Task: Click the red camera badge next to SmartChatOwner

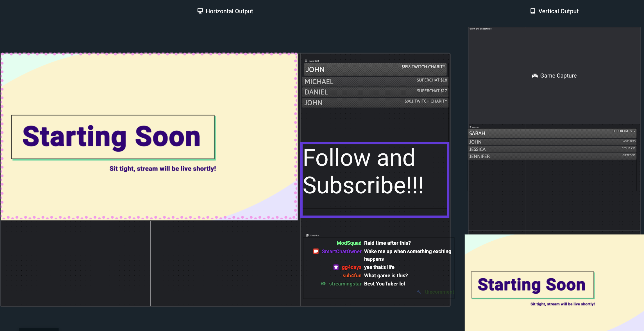Action: click(316, 251)
